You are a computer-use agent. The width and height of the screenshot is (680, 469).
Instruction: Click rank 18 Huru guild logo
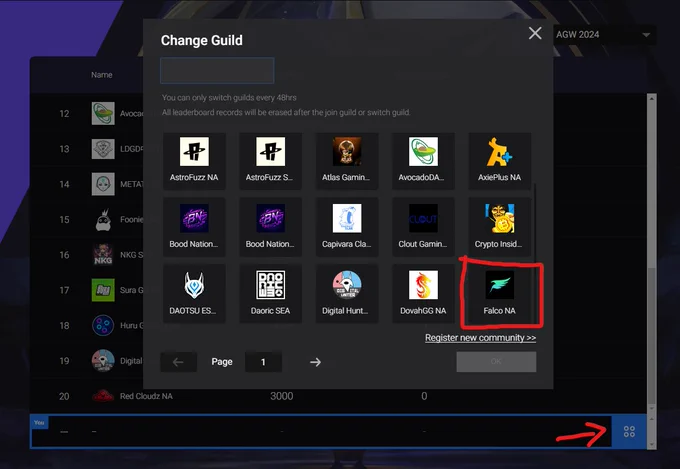(103, 325)
